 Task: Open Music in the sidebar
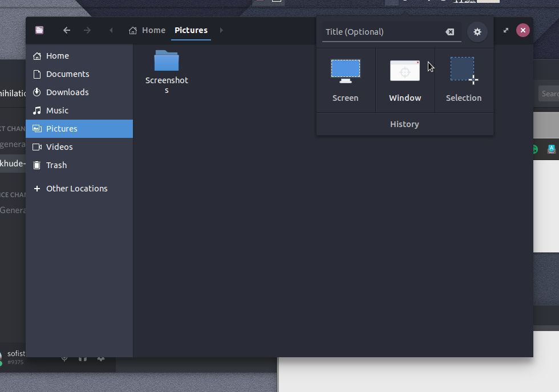(x=79, y=111)
